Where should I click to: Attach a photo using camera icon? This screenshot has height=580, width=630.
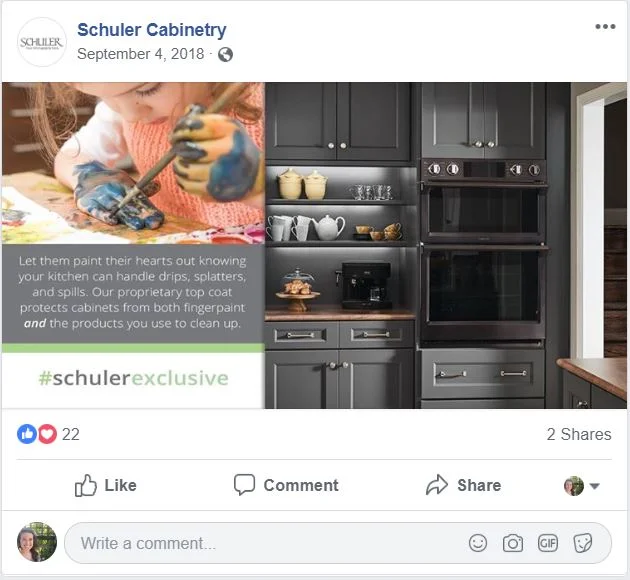513,543
